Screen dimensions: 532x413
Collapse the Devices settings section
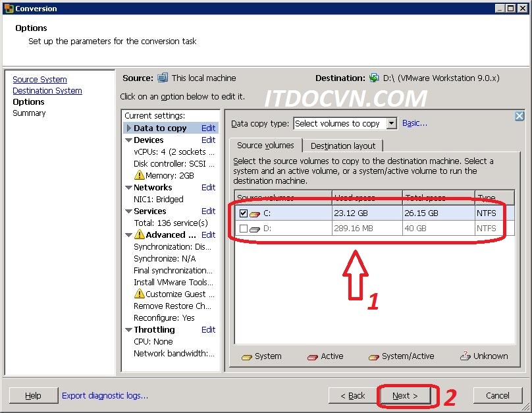click(128, 140)
